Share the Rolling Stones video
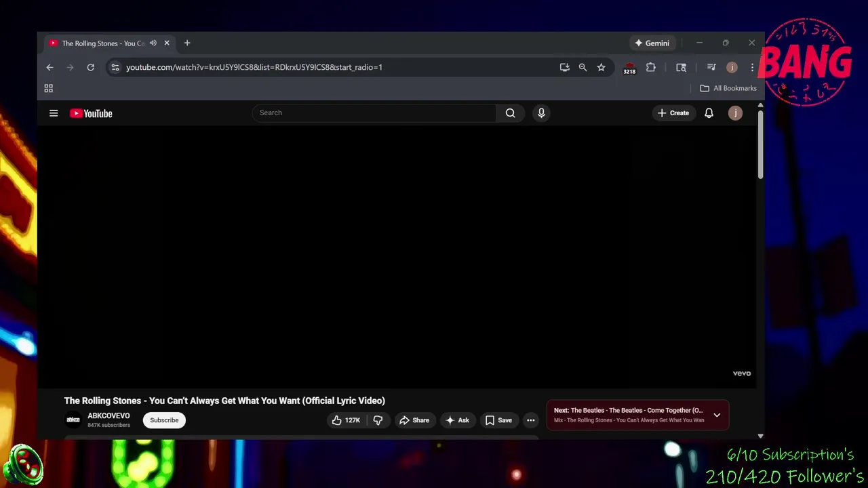The width and height of the screenshot is (868, 488). (x=414, y=420)
